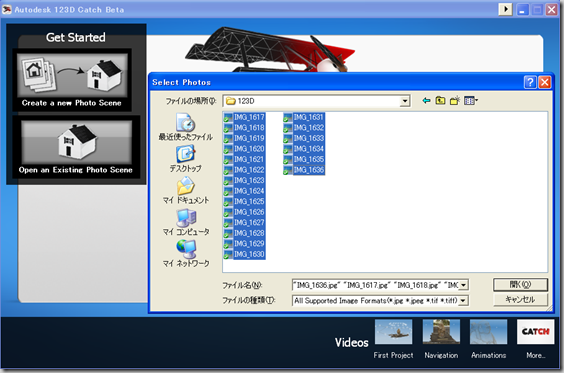The height and width of the screenshot is (373, 564).
Task: Select file IMG_1633
Action: pyautogui.click(x=304, y=138)
